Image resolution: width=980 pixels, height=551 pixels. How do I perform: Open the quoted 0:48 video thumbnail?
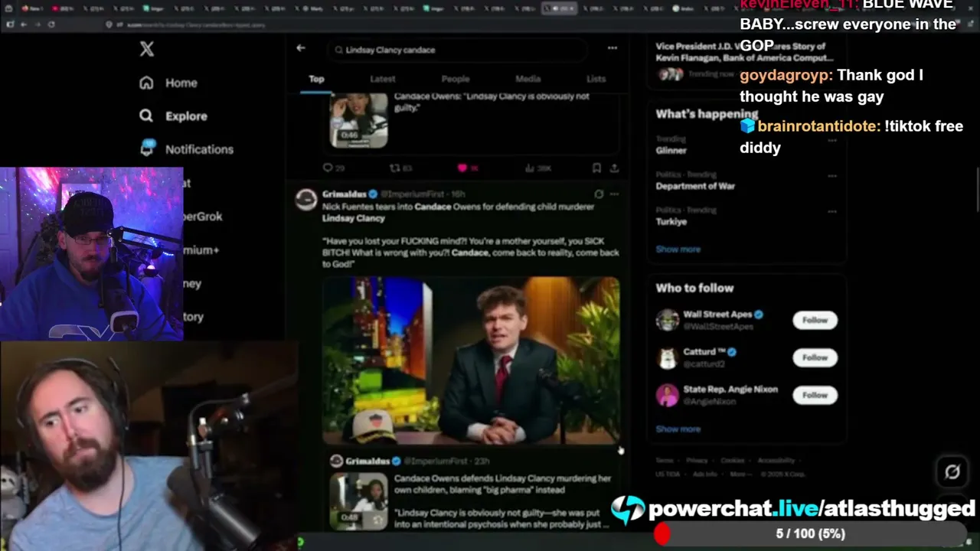(x=358, y=501)
